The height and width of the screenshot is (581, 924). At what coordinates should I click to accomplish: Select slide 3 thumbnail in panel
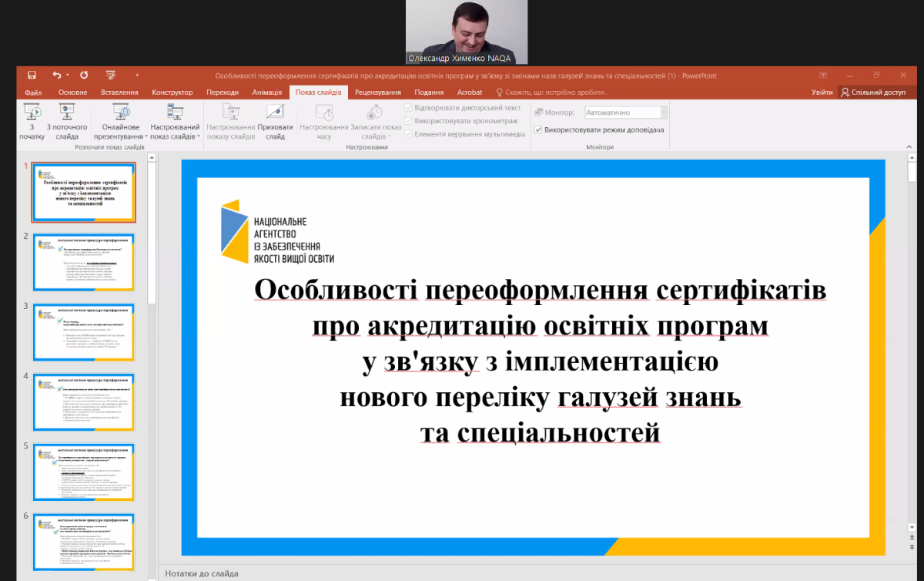coord(84,333)
